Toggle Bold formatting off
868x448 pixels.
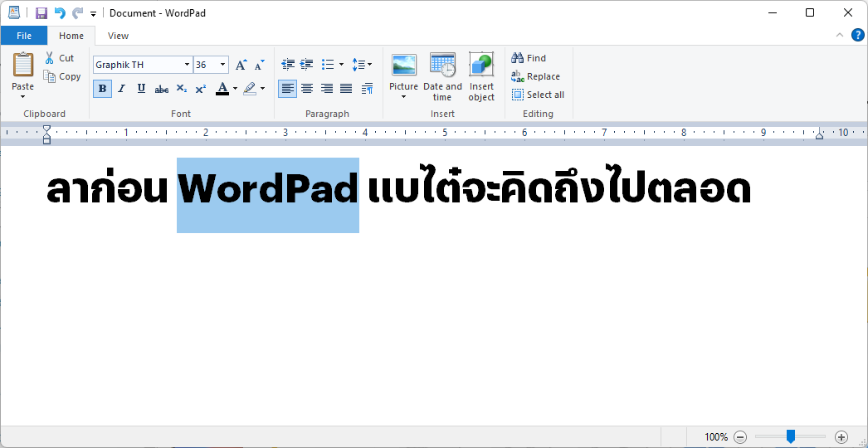[102, 89]
